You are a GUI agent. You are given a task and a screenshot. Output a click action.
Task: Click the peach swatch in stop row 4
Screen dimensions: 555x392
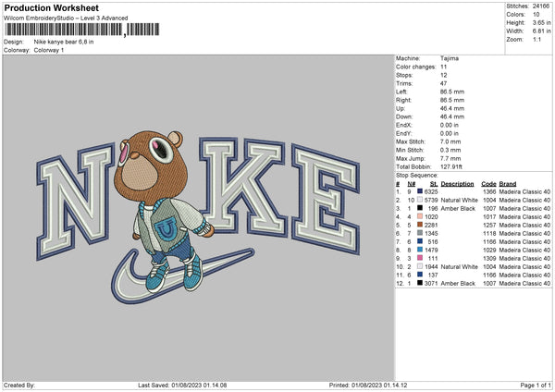420,216
